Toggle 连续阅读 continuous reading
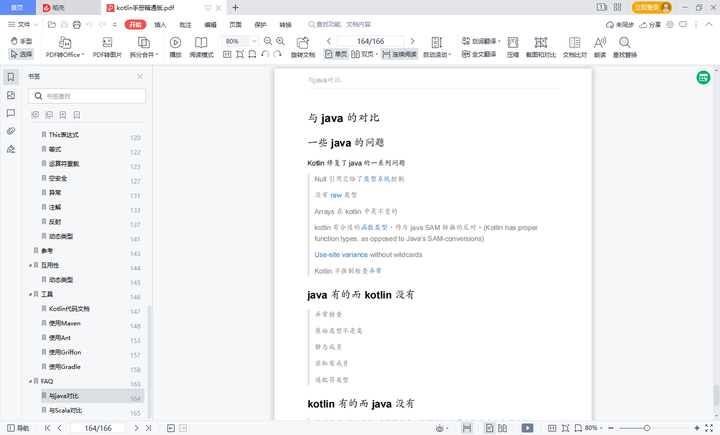This screenshot has height=435, width=720. [399, 54]
